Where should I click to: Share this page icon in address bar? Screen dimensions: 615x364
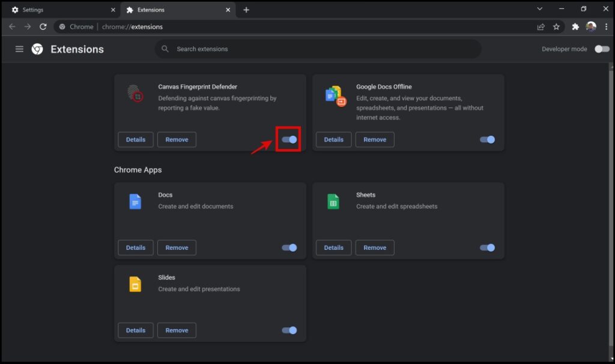pos(541,26)
